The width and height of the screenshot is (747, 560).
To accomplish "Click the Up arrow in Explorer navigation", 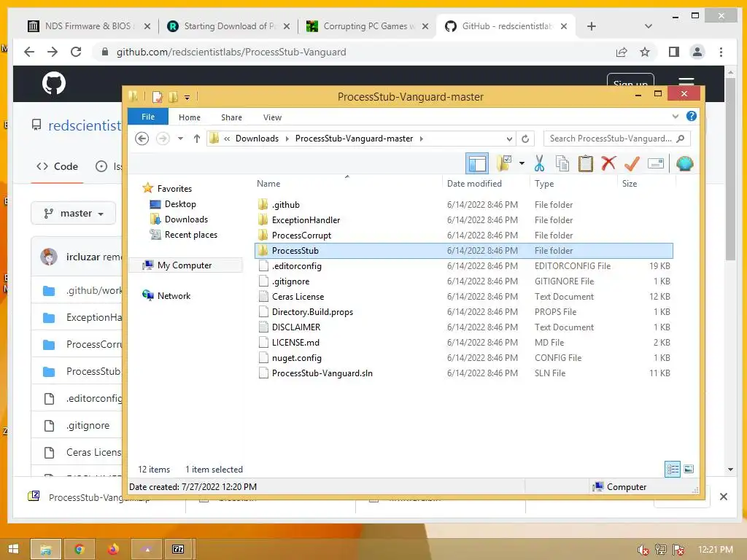I will tap(197, 139).
